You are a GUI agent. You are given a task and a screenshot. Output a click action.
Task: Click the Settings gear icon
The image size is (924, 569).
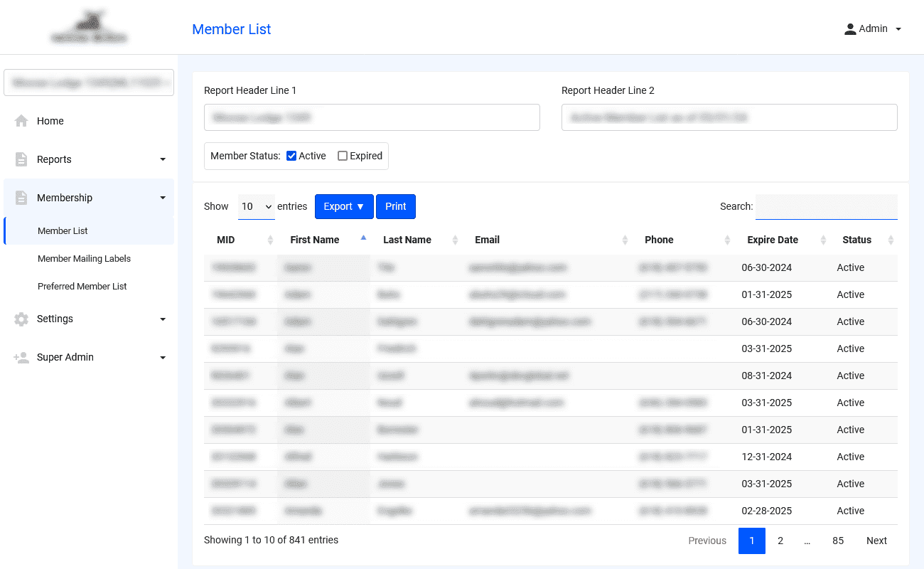[x=21, y=319]
